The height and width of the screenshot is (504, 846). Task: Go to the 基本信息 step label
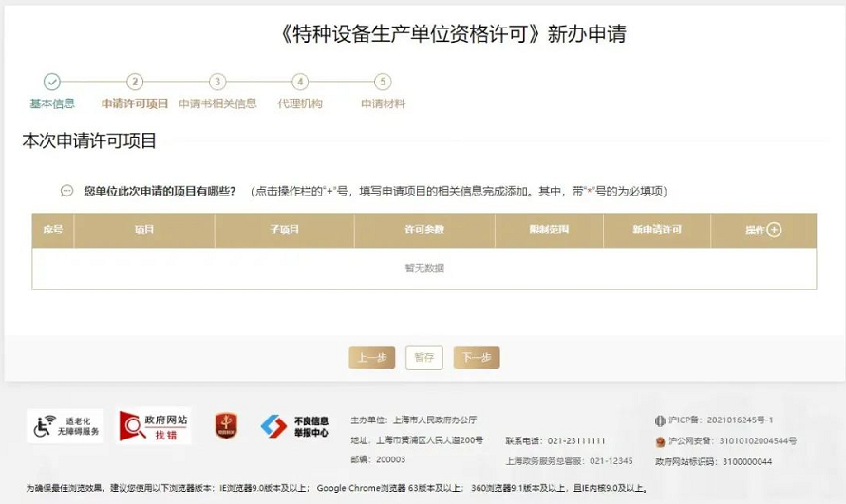(x=52, y=103)
